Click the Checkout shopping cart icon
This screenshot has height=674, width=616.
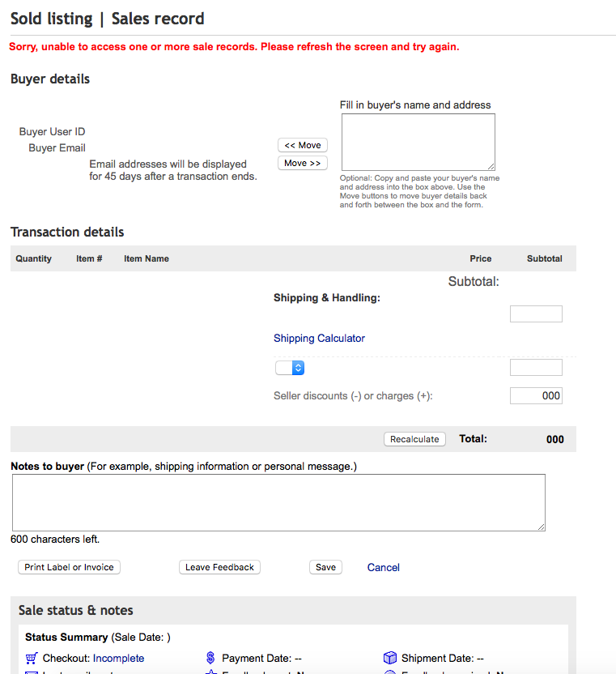click(x=32, y=658)
